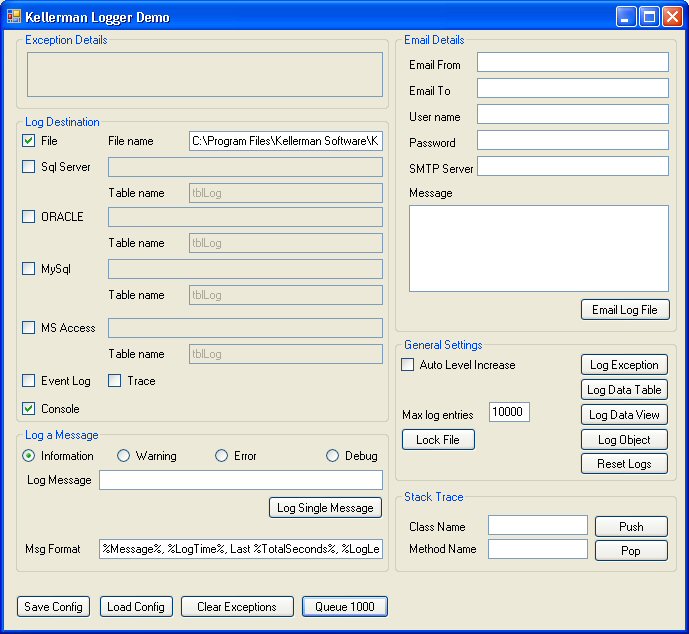Click the Email Log File button
This screenshot has width=689, height=634.
[625, 310]
